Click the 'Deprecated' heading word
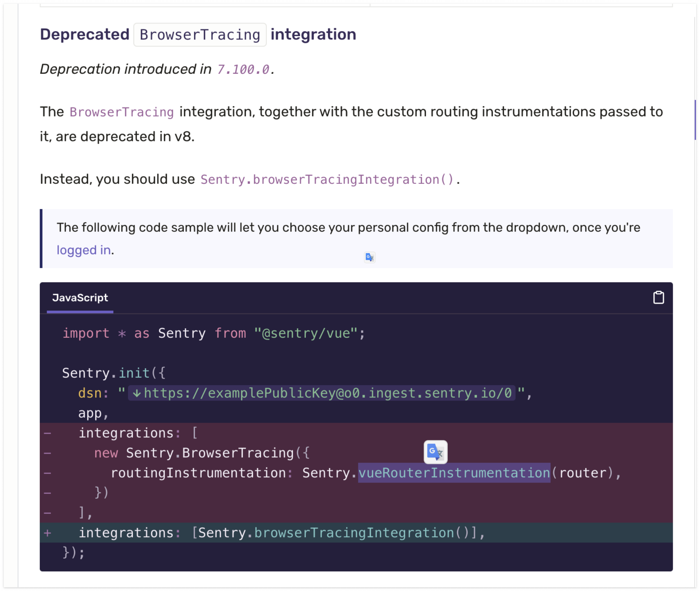This screenshot has height=591, width=700. 85,35
